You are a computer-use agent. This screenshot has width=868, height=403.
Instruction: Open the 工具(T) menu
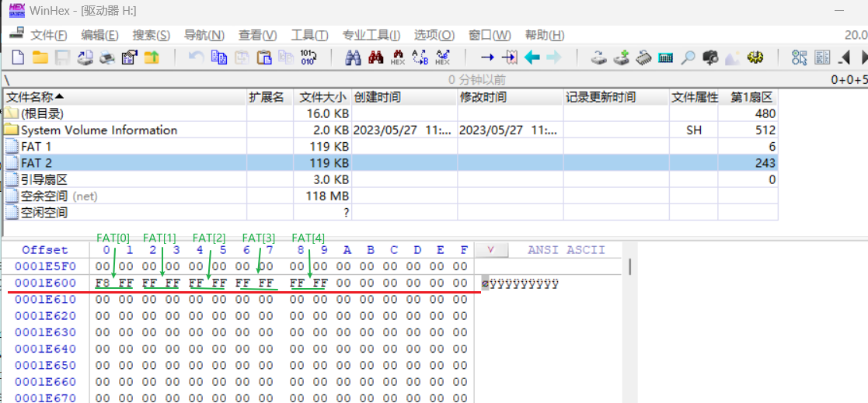coord(309,36)
